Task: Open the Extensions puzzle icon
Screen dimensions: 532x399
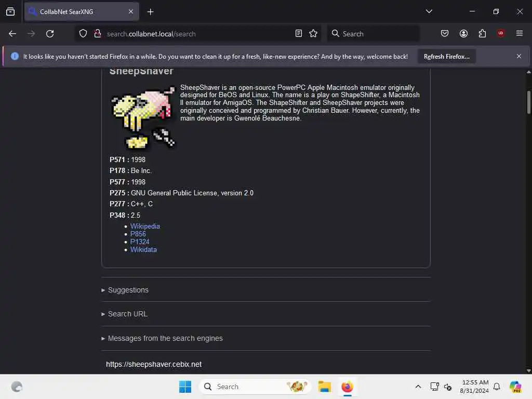Action: 482,33
